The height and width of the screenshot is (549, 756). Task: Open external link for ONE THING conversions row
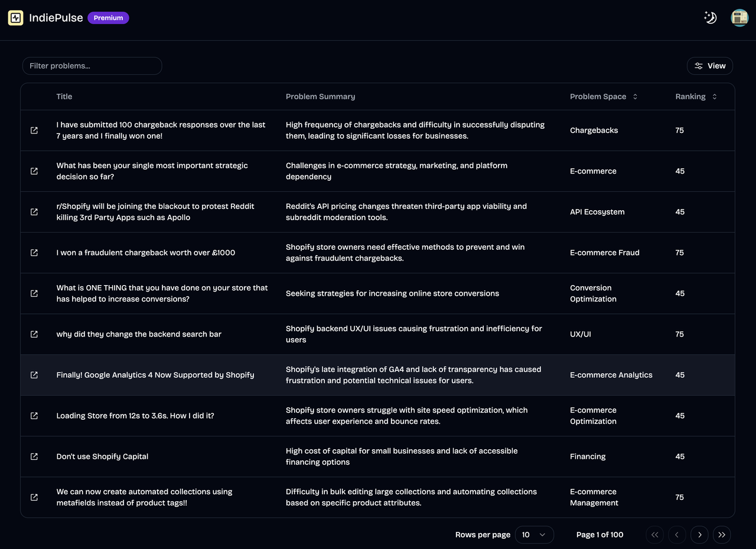pos(34,293)
